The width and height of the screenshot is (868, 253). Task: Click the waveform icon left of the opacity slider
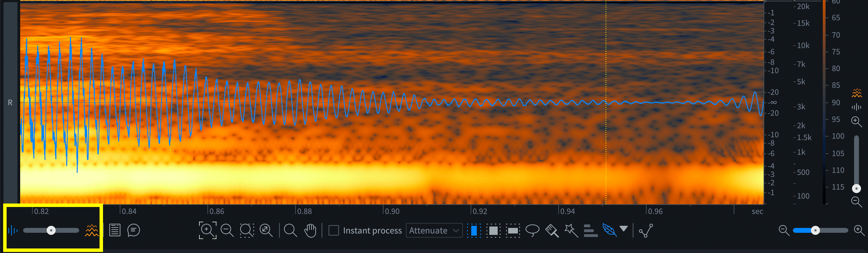pyautogui.click(x=13, y=230)
